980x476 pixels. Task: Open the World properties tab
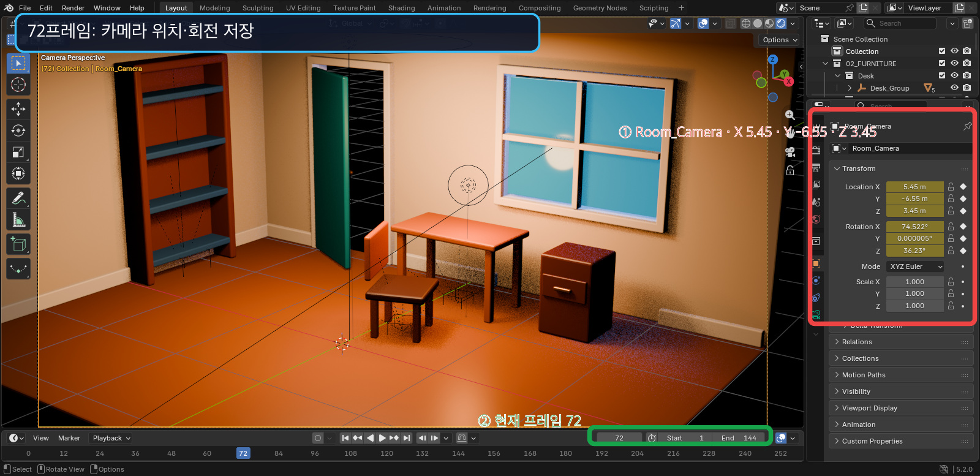coord(816,219)
